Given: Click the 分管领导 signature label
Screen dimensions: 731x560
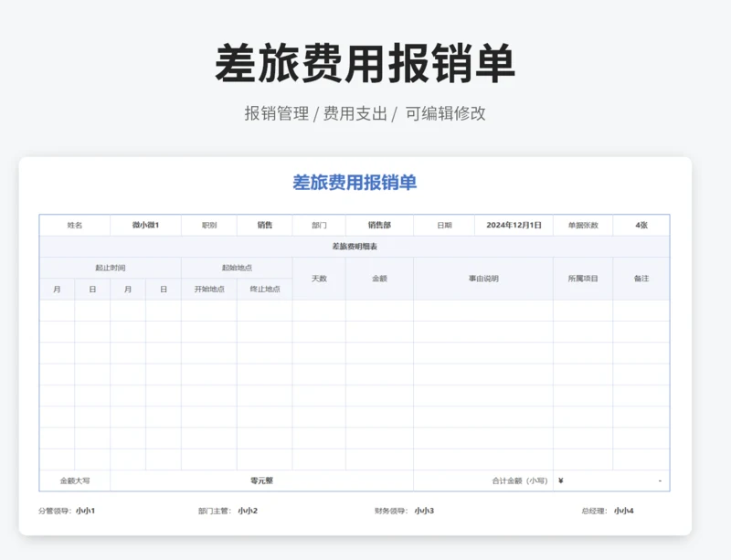Looking at the screenshot, I should pos(55,511).
